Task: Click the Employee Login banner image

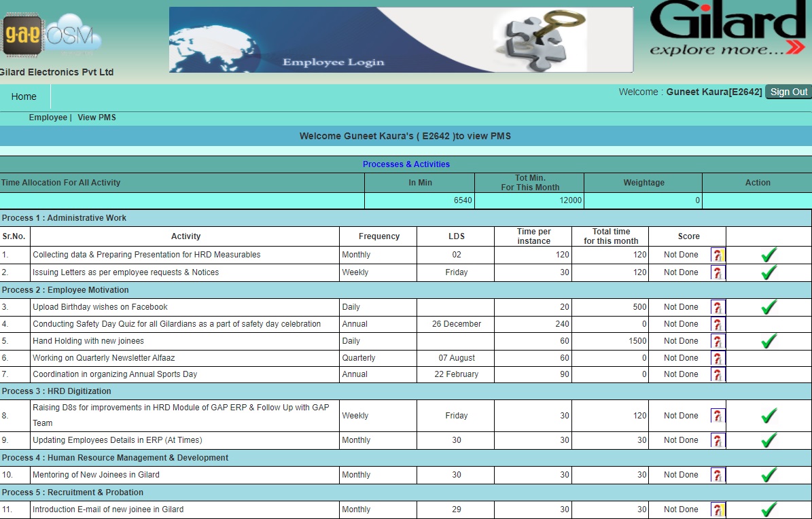Action: click(401, 39)
